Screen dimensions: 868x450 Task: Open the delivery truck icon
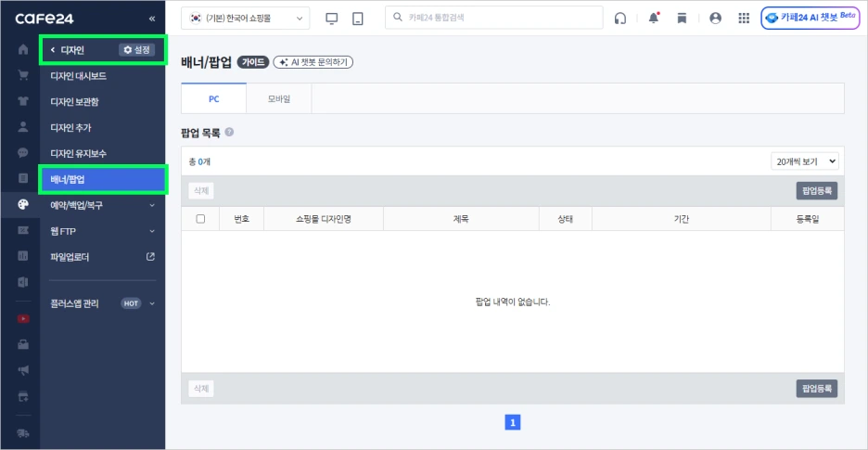point(23,432)
